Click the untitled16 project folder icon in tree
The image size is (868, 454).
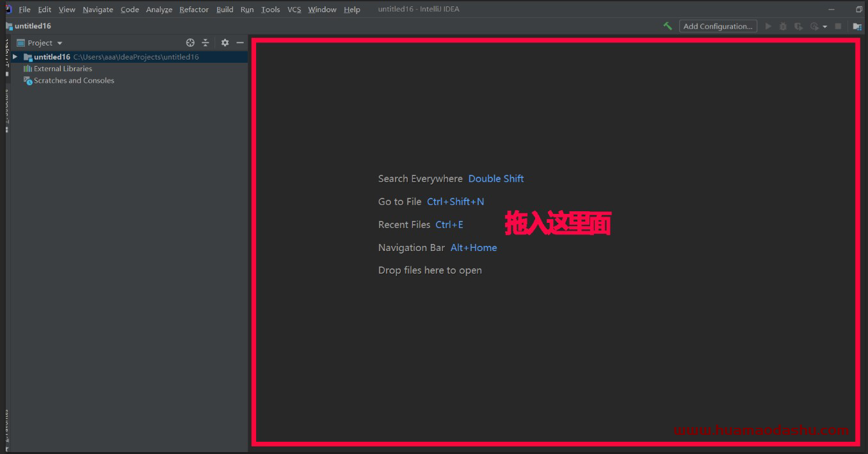point(28,57)
